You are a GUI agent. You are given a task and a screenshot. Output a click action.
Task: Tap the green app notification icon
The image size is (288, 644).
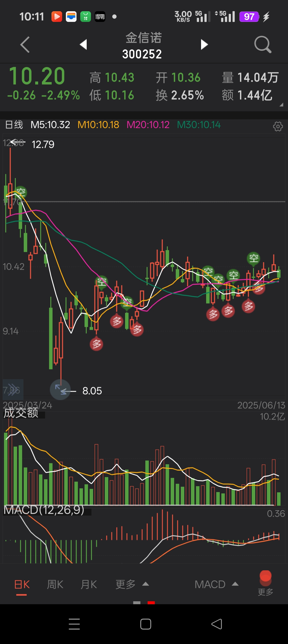(x=86, y=17)
